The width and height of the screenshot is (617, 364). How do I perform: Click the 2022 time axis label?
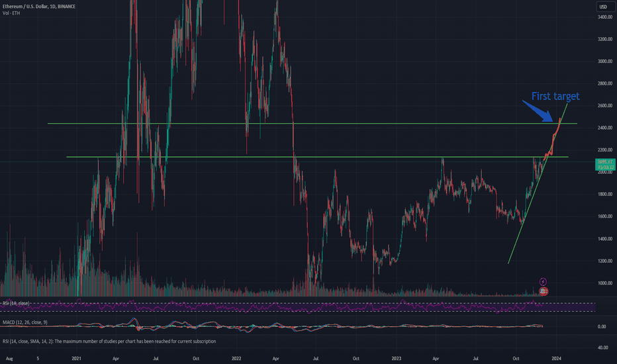[236, 359]
